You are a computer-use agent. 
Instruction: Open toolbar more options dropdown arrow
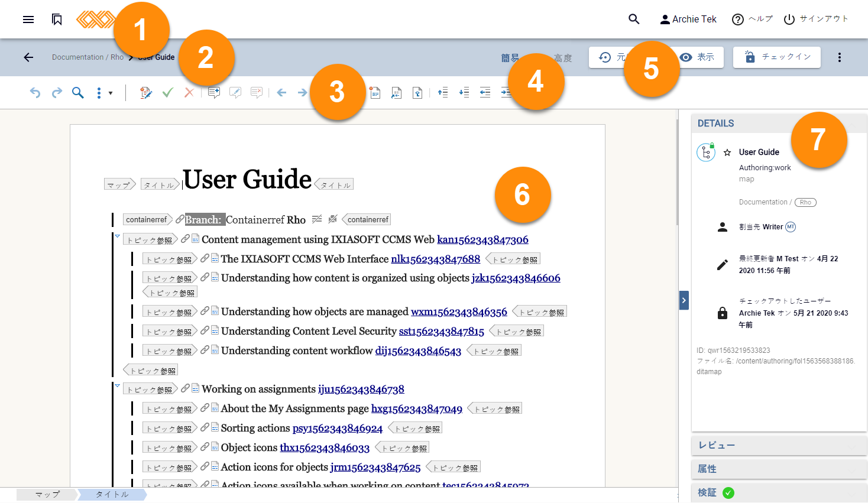(x=111, y=93)
